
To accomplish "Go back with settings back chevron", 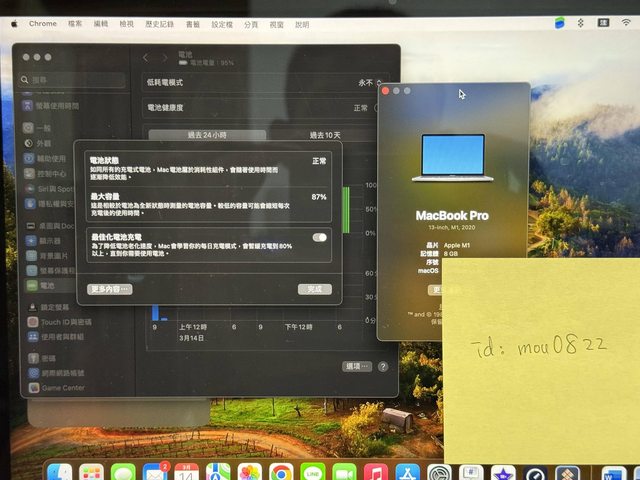I will pos(146,58).
